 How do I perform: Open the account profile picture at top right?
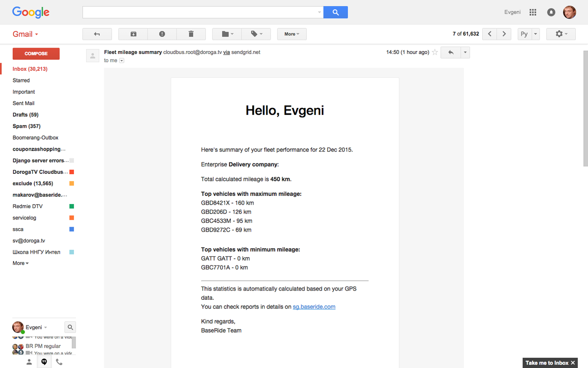pyautogui.click(x=569, y=12)
